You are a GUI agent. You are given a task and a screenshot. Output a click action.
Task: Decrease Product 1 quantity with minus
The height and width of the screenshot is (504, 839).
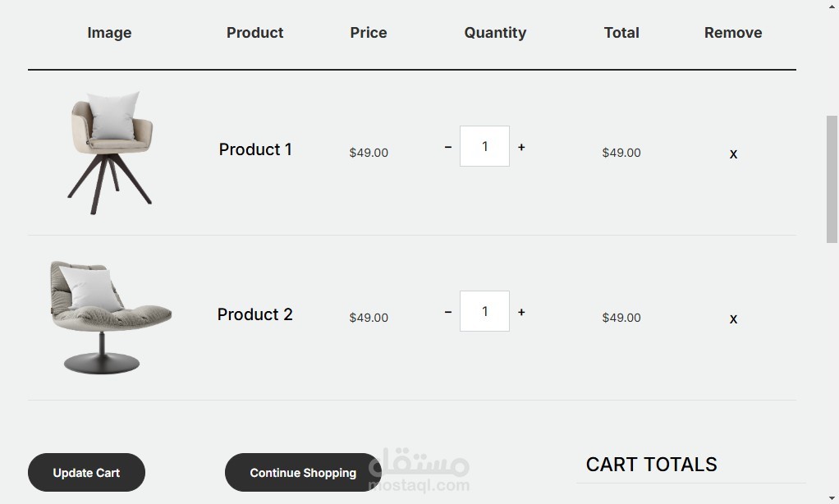point(448,147)
